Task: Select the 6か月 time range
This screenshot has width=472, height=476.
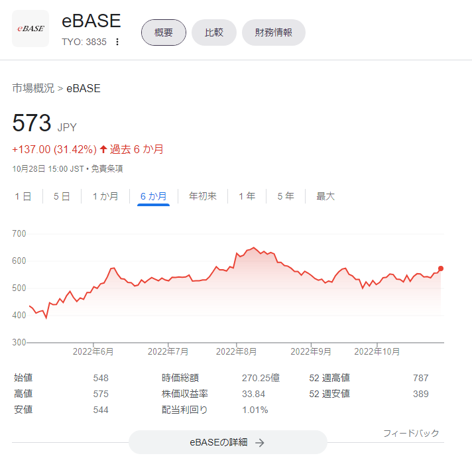Action: click(153, 196)
